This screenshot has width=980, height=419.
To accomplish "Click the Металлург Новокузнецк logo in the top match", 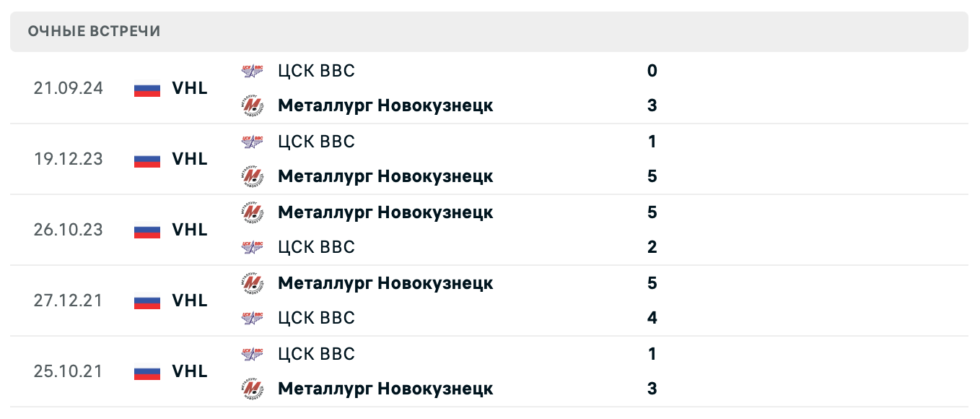I will [252, 105].
